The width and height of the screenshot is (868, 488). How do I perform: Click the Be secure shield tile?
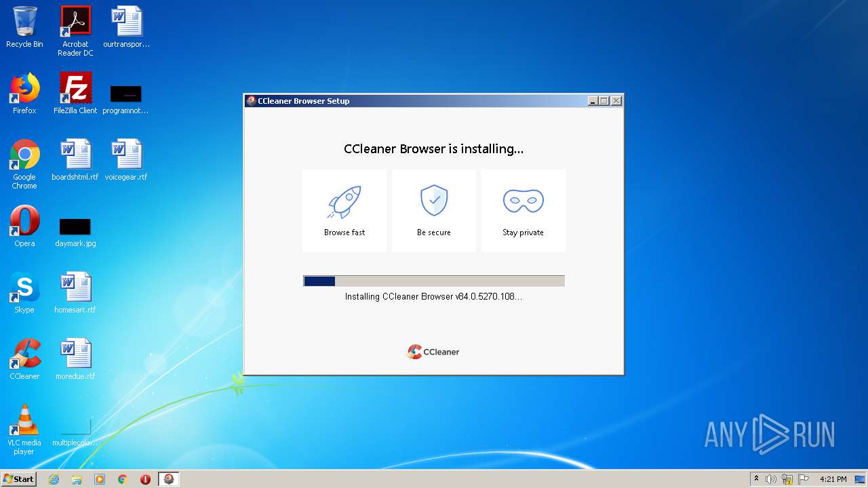pos(434,211)
